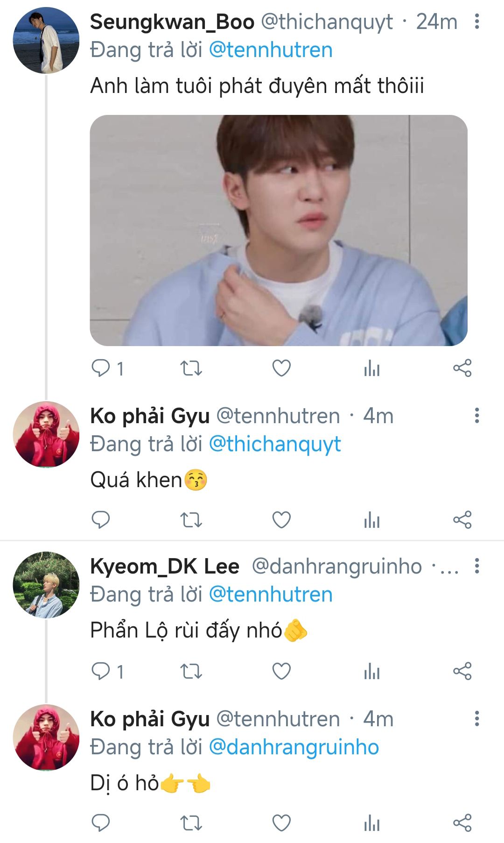Retweet Seungkwan_Boo's photo tweet

[x=191, y=368]
